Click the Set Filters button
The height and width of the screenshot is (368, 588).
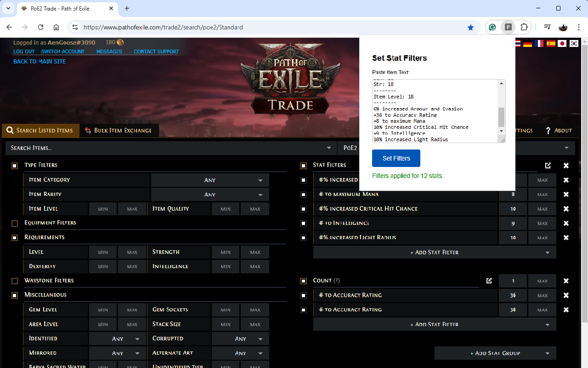click(x=396, y=158)
